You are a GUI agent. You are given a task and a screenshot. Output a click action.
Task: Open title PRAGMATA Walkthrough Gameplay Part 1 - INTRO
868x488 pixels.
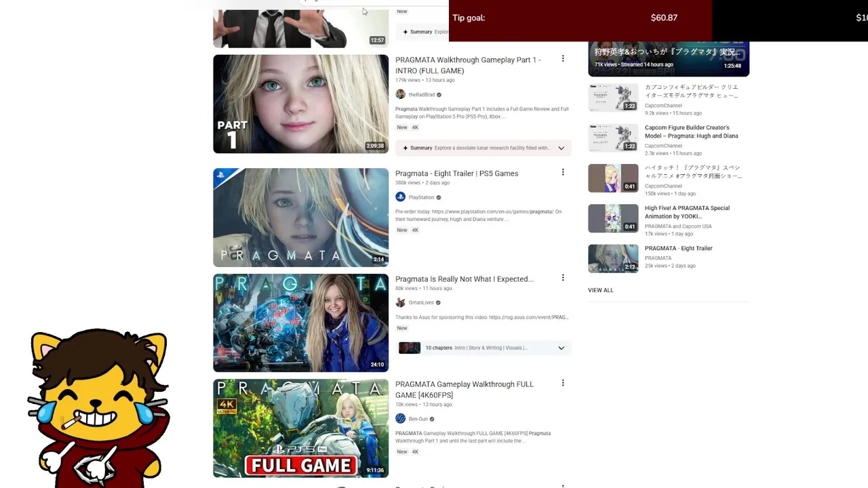coord(468,65)
